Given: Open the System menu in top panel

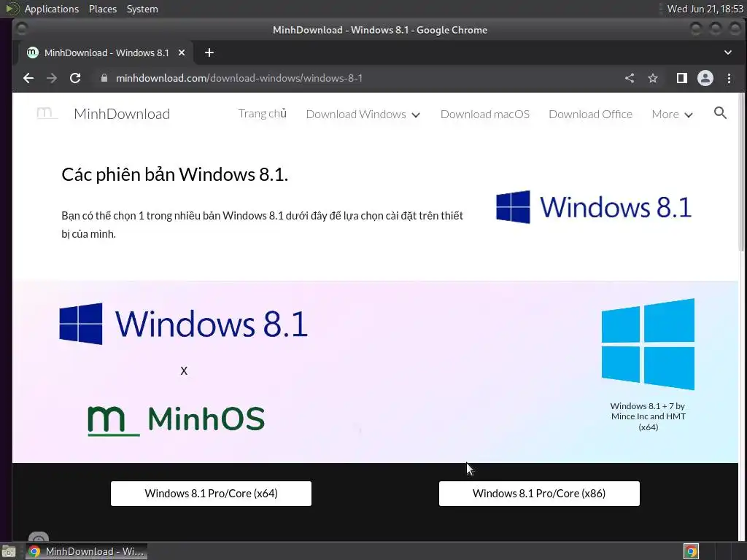Looking at the screenshot, I should click(142, 9).
